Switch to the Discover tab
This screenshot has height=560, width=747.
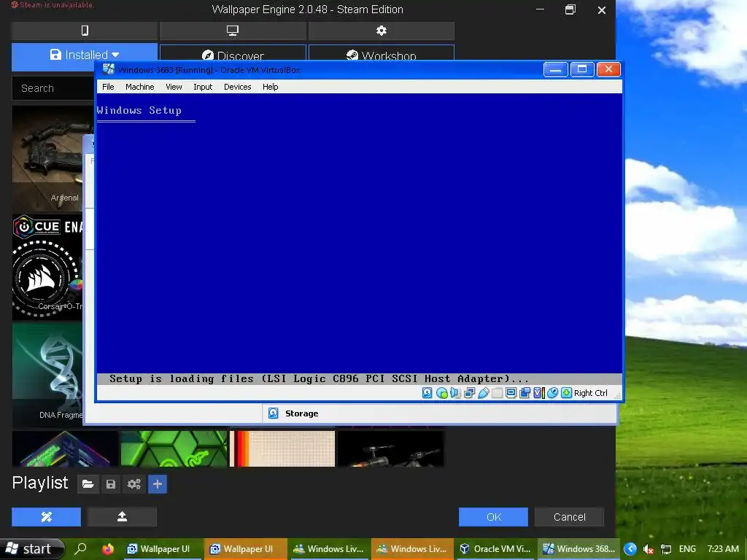[233, 53]
